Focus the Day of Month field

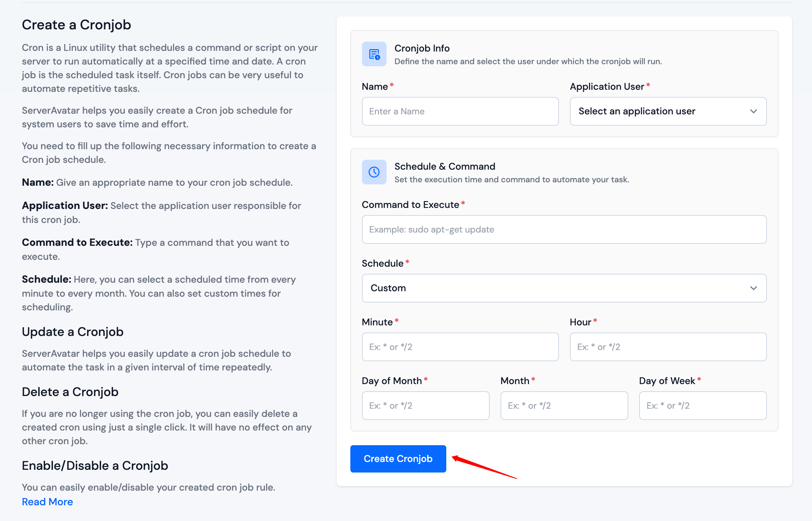pyautogui.click(x=425, y=406)
